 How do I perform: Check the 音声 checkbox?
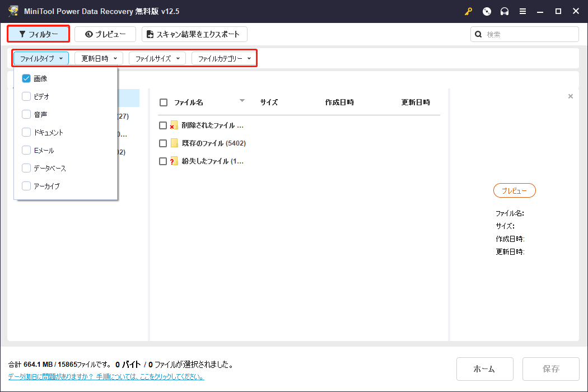click(26, 114)
